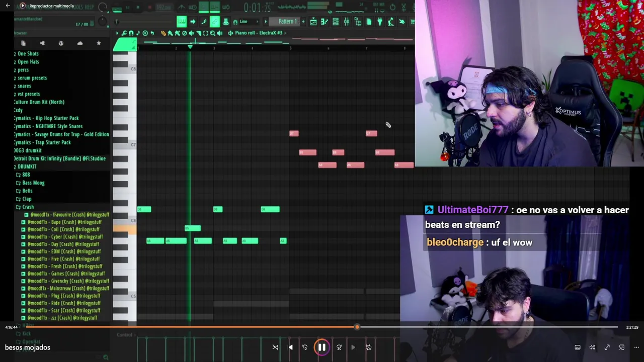Add a new pattern with plus button
Viewport: 644px width, 362px height.
[303, 22]
